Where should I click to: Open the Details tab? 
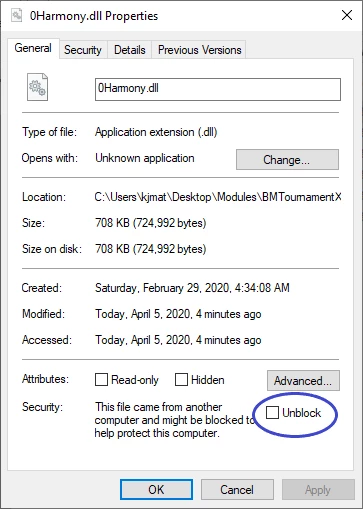[x=130, y=50]
